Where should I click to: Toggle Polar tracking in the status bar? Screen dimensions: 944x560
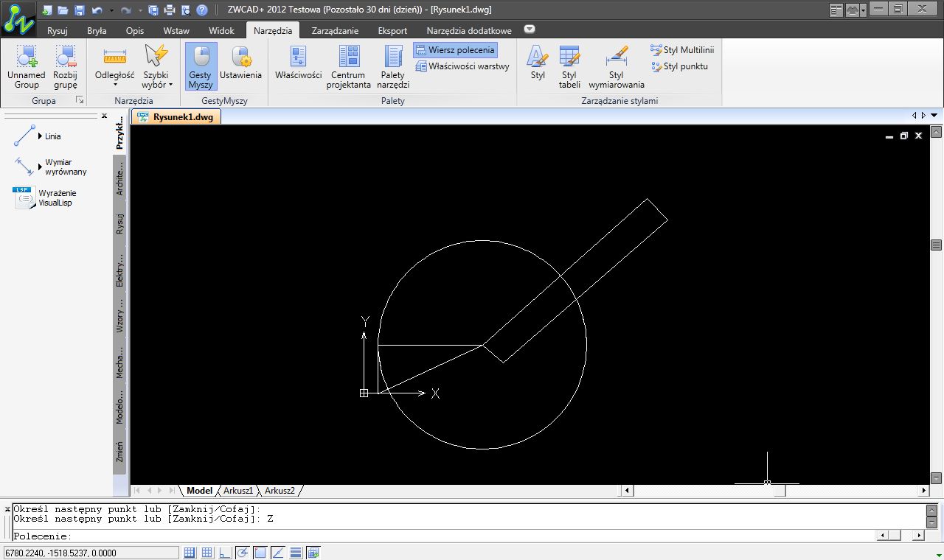(243, 553)
